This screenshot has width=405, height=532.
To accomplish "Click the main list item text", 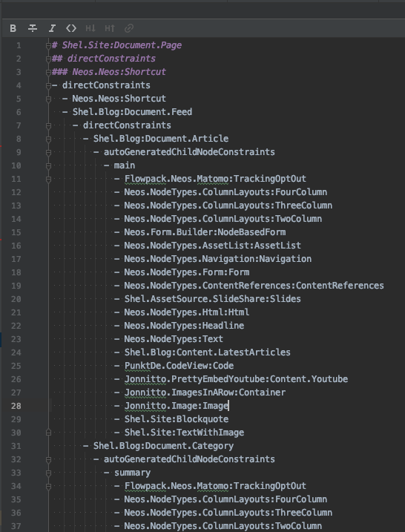I will click(125, 165).
